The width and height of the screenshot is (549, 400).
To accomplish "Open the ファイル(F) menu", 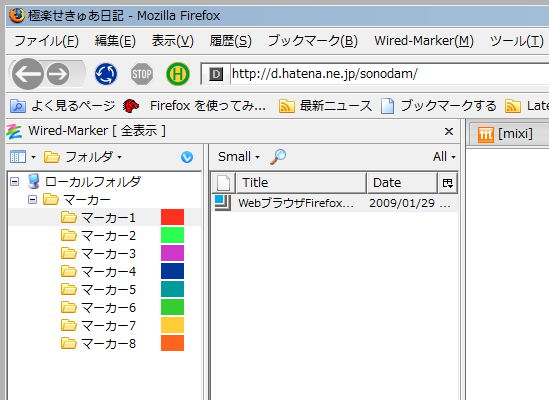I will click(x=46, y=41).
